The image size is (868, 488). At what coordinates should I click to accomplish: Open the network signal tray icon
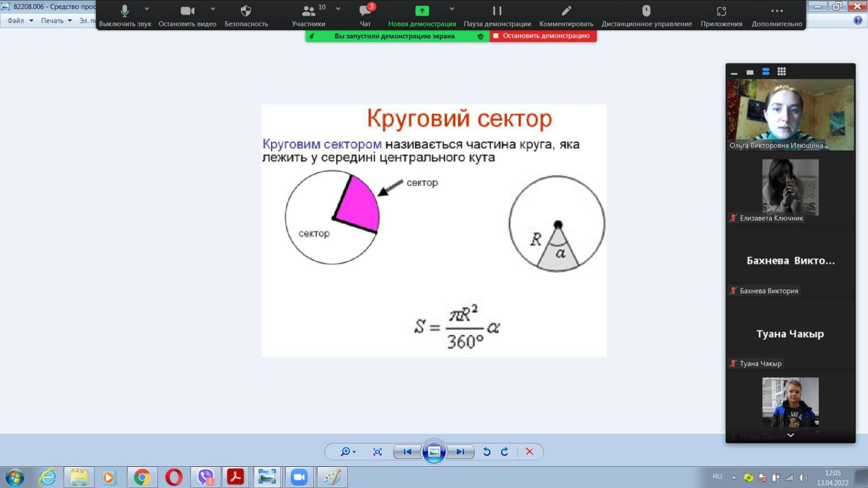coord(789,478)
